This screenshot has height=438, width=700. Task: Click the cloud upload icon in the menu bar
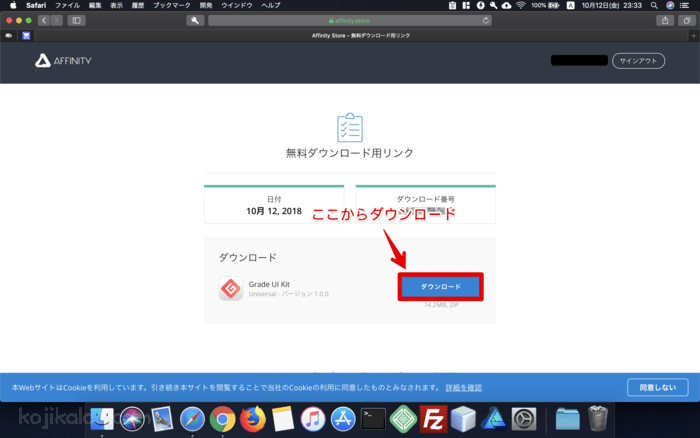506,5
